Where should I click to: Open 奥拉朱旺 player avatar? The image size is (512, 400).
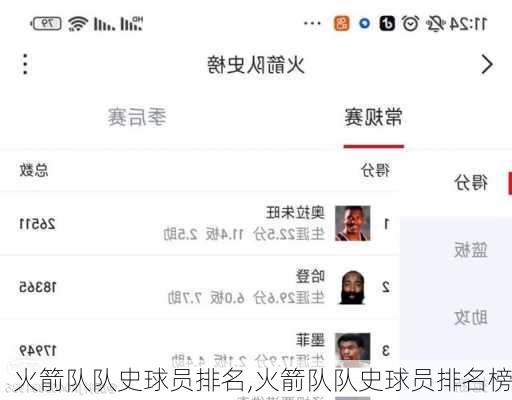[x=352, y=223]
